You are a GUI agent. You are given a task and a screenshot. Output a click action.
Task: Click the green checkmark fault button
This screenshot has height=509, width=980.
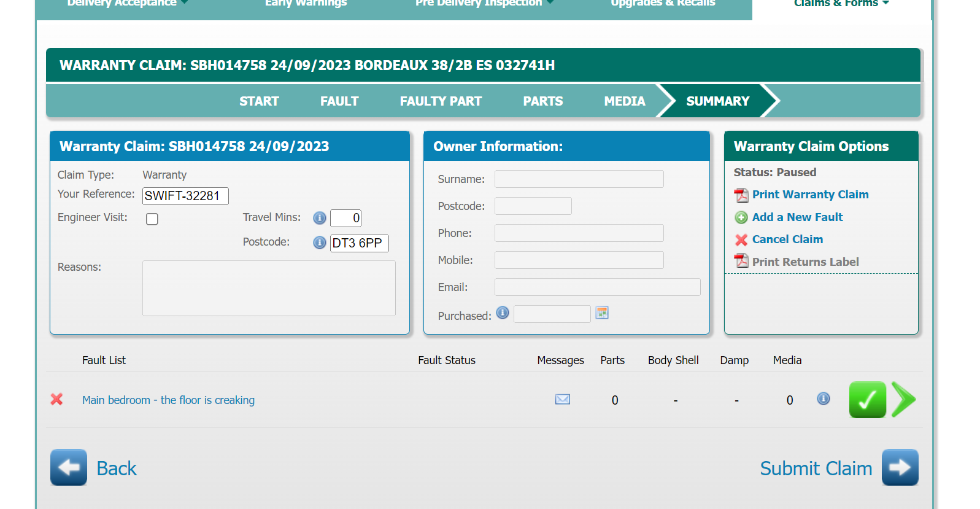[x=866, y=400]
